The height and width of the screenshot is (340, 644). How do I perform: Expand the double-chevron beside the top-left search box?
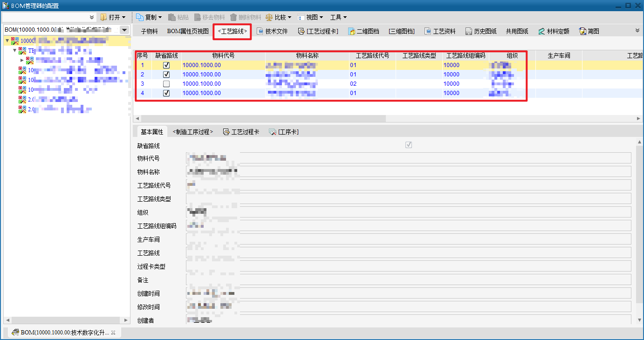click(92, 17)
